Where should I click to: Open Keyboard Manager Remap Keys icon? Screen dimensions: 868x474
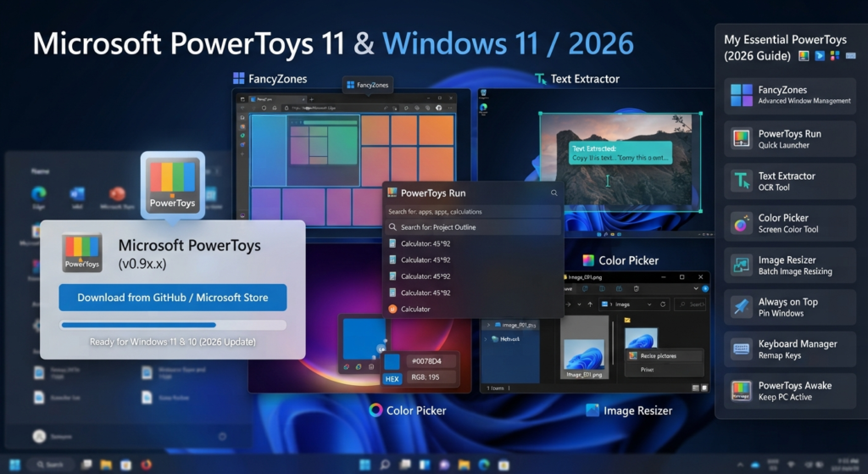pyautogui.click(x=741, y=349)
